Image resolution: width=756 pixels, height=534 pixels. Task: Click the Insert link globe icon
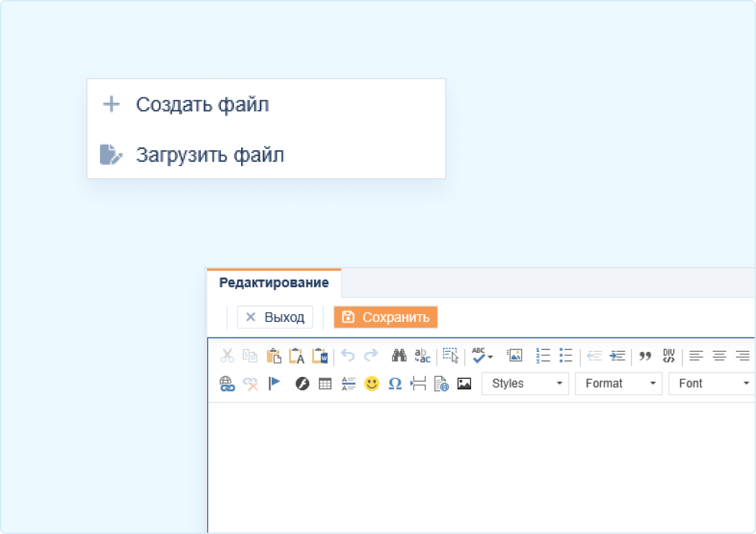[x=227, y=384]
